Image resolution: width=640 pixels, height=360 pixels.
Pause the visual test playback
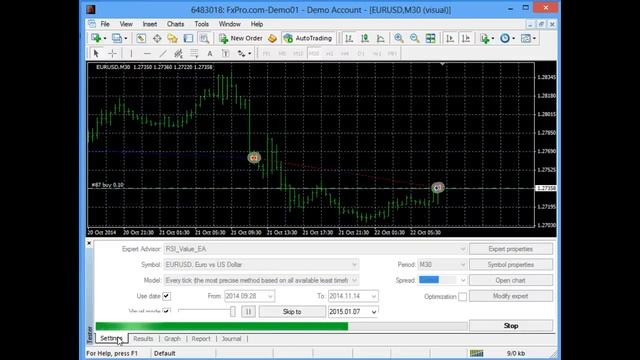[x=248, y=312]
